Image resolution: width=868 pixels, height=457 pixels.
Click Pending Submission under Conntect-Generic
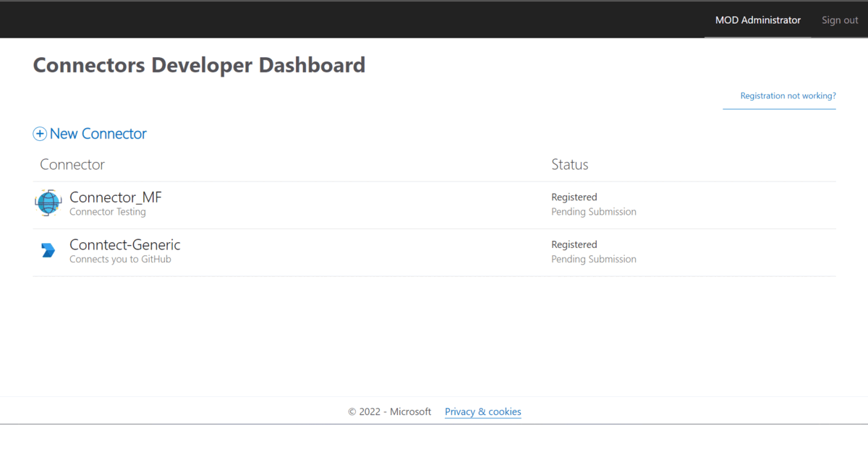(x=593, y=259)
